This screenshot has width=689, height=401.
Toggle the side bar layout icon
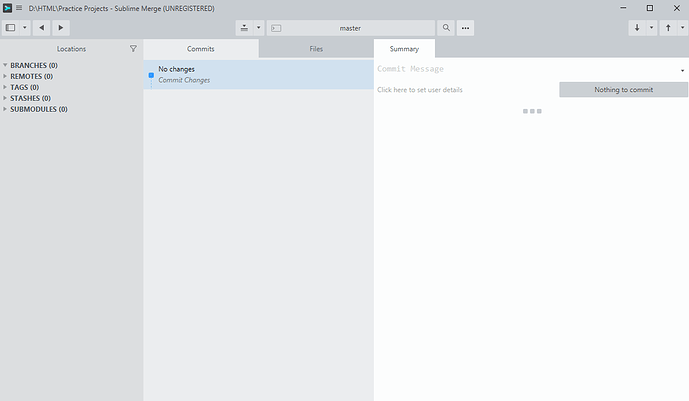(x=11, y=28)
